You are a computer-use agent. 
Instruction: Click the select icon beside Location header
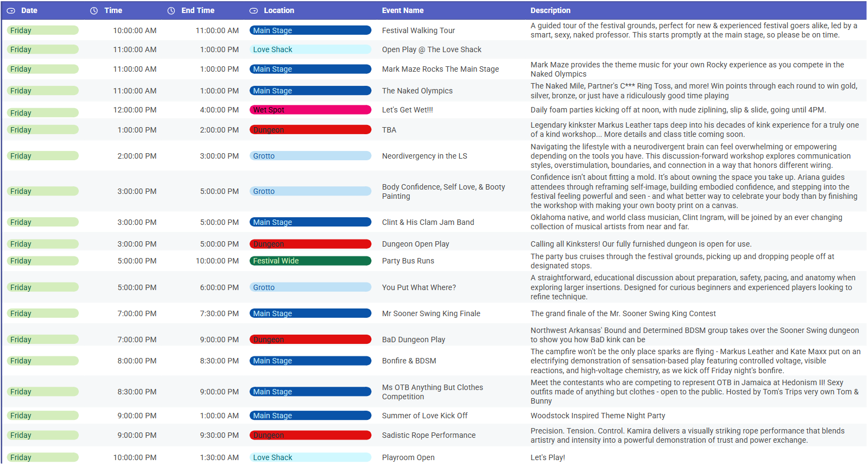[x=254, y=11]
